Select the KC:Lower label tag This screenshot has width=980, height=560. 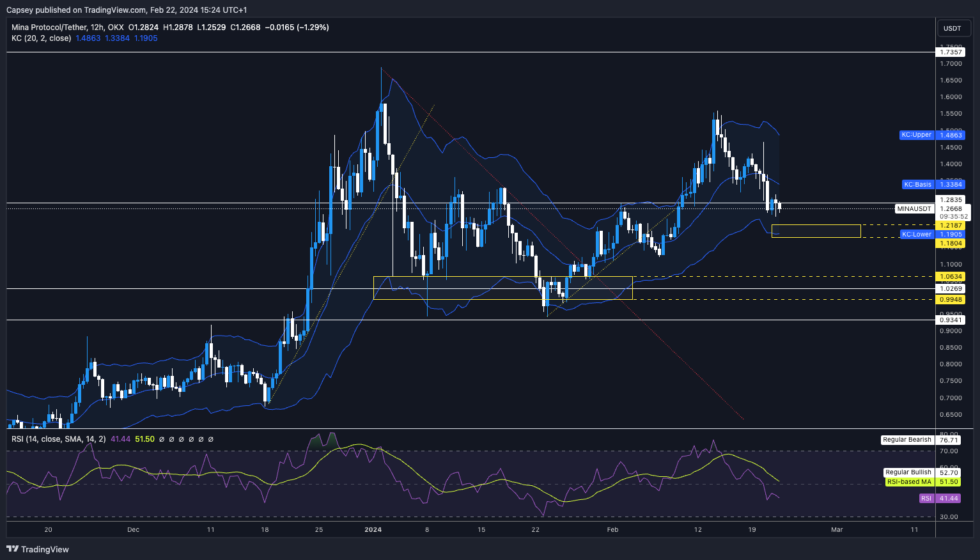pos(916,235)
